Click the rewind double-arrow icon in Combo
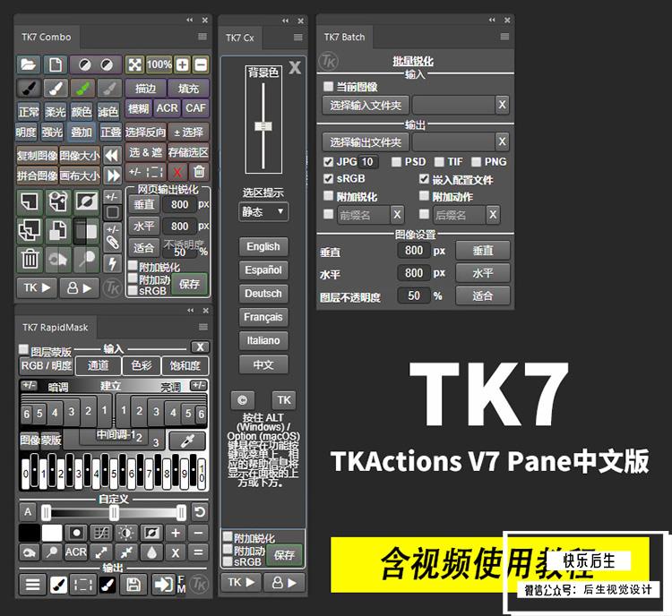 (112, 155)
